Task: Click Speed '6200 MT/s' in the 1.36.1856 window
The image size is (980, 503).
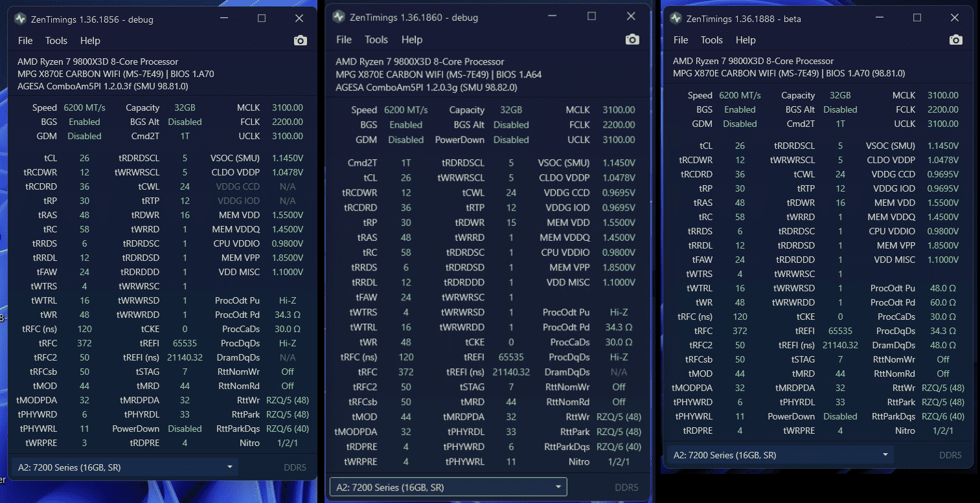Action: [x=84, y=107]
